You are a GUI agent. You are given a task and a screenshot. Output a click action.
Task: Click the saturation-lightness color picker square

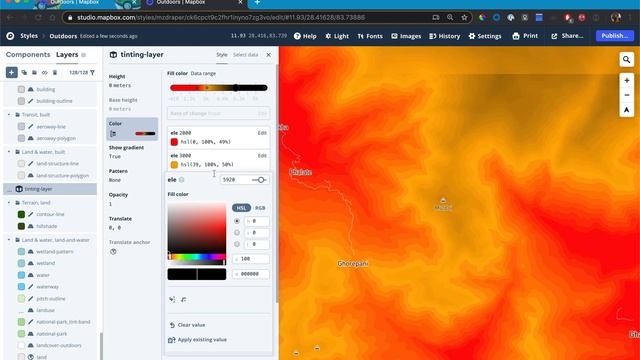[x=197, y=227]
